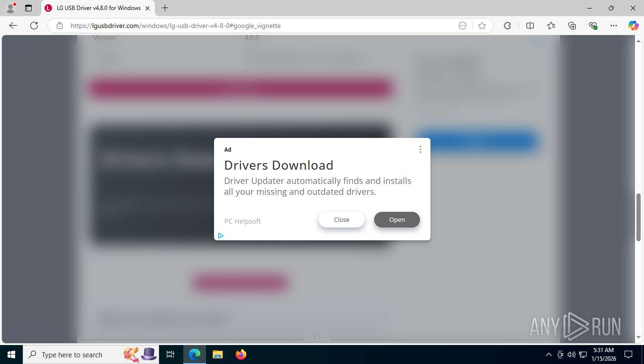The height and width of the screenshot is (364, 644).
Task: Open Browser essentials heart icon
Action: (593, 26)
